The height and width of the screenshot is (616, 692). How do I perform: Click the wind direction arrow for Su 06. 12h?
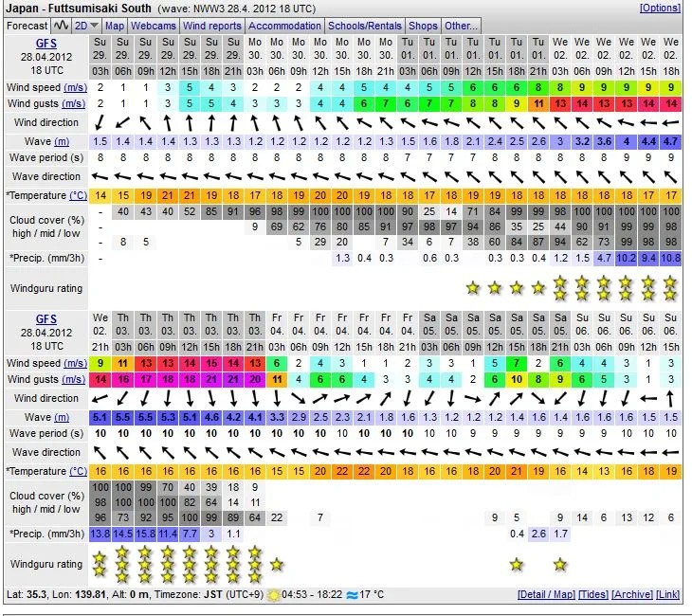(x=648, y=398)
